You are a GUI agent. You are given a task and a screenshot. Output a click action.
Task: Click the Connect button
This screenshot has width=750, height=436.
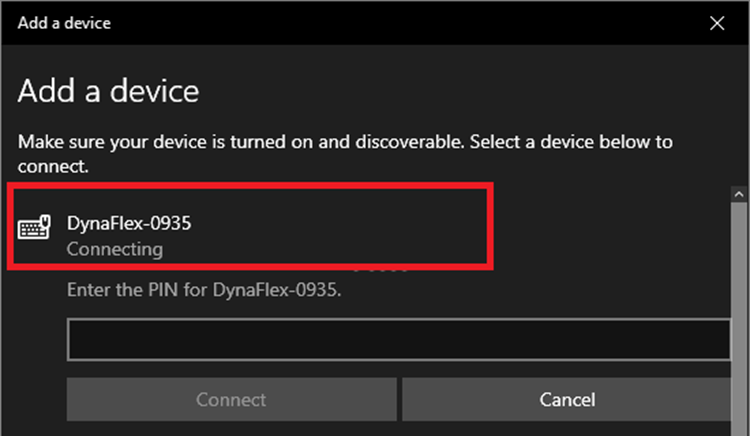(232, 399)
